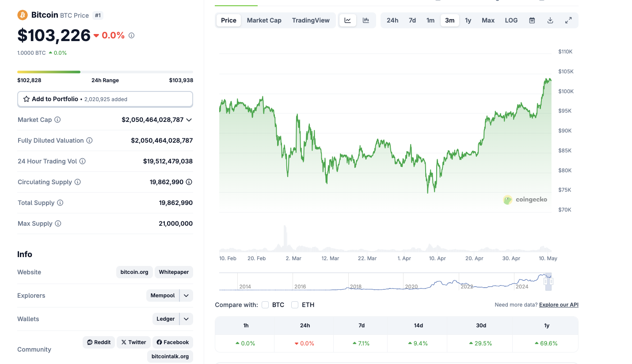The width and height of the screenshot is (632, 364).
Task: Click the 24h Range progress bar
Action: (105, 72)
